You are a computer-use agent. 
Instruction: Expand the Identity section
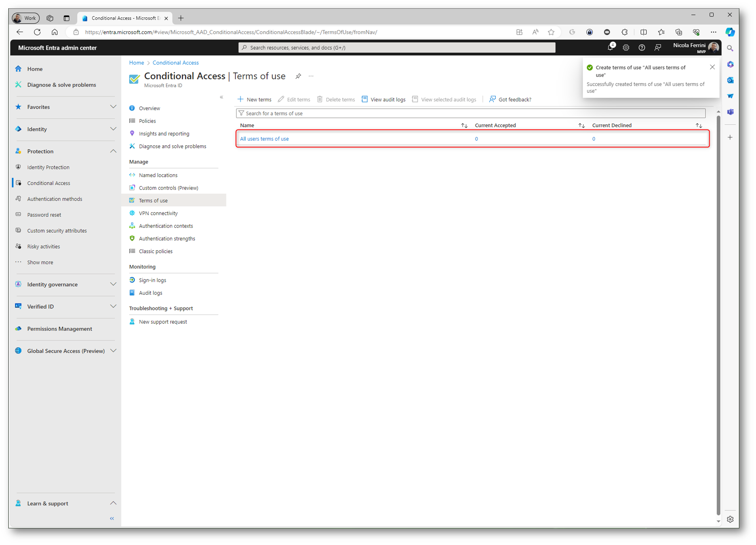pos(113,129)
